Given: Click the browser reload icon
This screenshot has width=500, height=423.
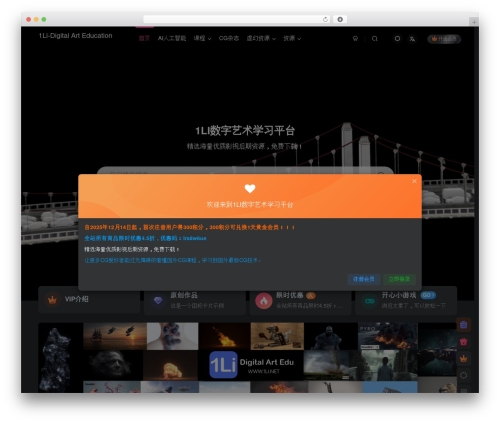Looking at the screenshot, I should tap(325, 19).
